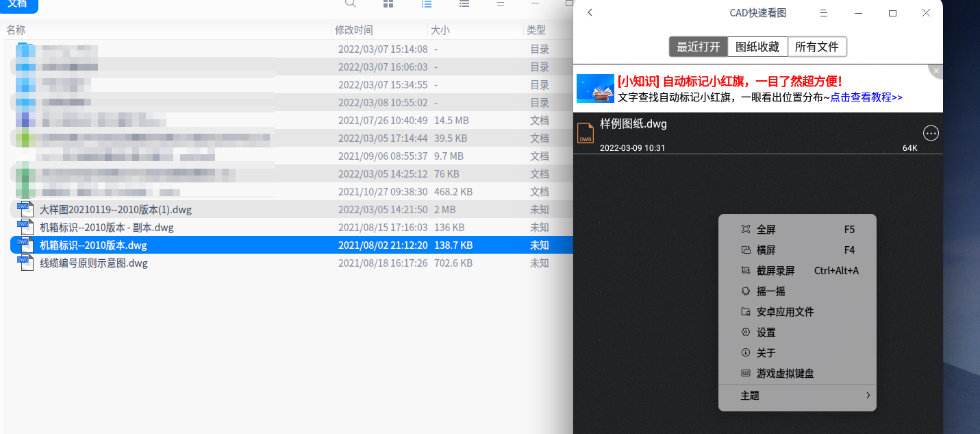Click the 64K file size label
Viewport: 980px width, 434px height.
[x=909, y=148]
